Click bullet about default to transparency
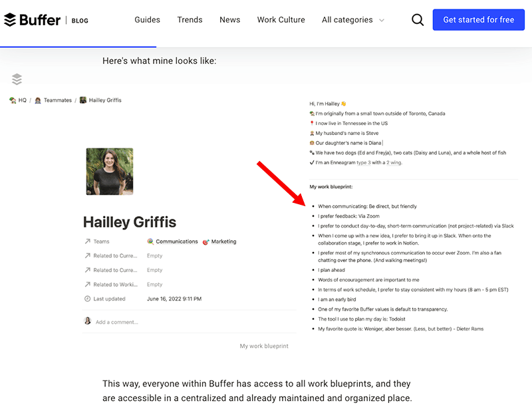Image resolution: width=532 pixels, height=411 pixels. [x=383, y=309]
